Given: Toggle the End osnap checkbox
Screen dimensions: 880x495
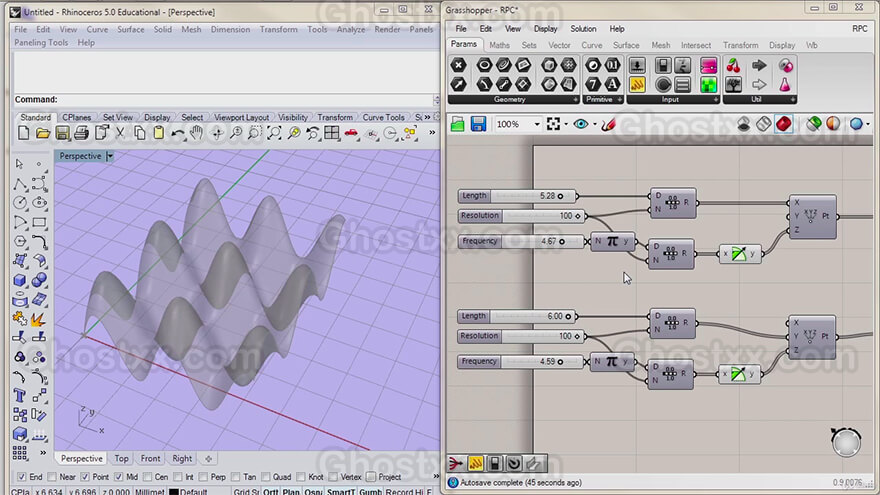Looking at the screenshot, I should 21,477.
